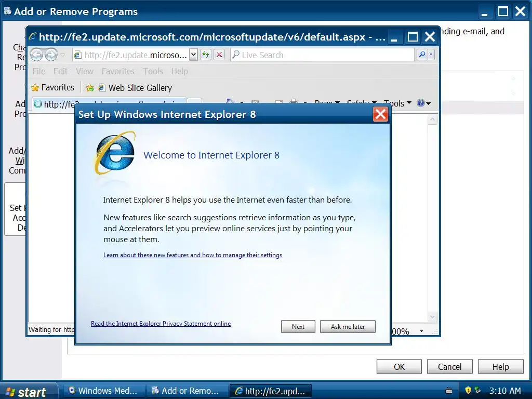Open the Help menu in Internet Explorer

[x=179, y=71]
